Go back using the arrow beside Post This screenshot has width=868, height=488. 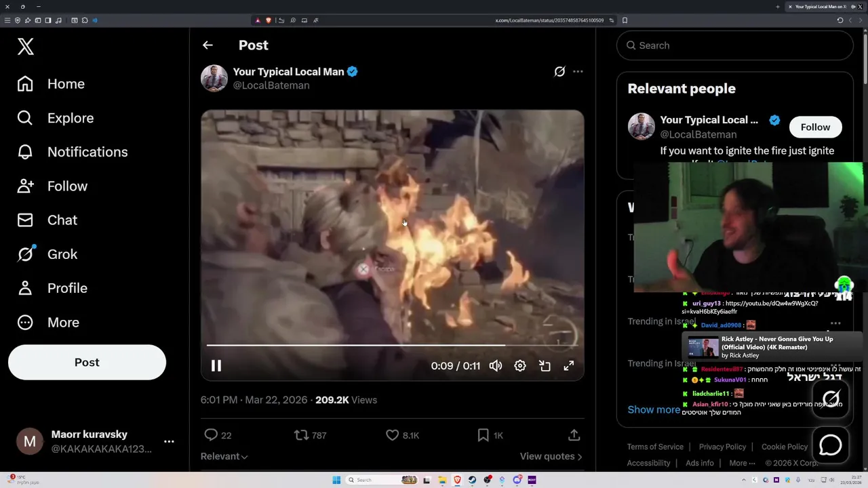208,45
